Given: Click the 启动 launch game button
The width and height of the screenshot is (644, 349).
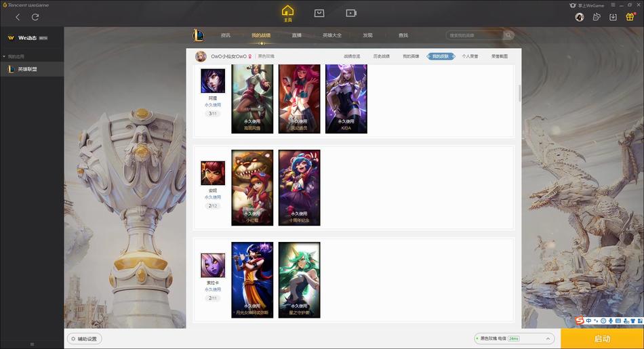Looking at the screenshot, I should point(602,339).
